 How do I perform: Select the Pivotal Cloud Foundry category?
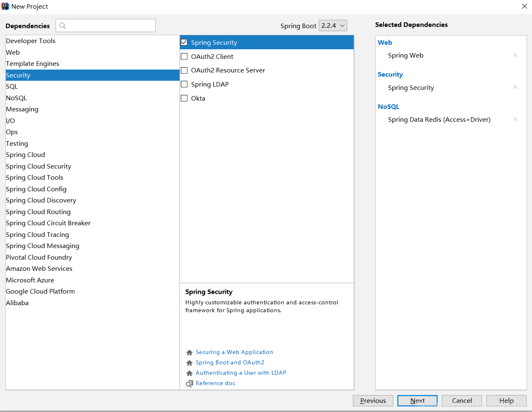coord(92,257)
